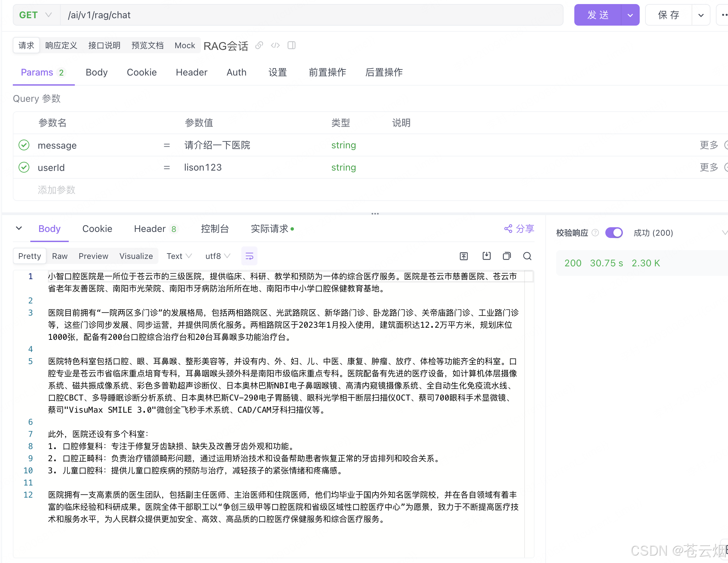Click the download response icon
This screenshot has height=563, width=728.
(x=486, y=256)
